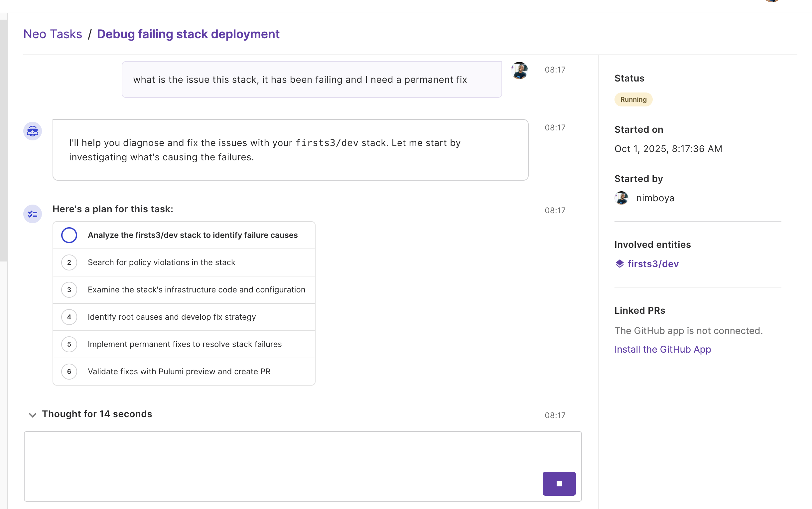Click Install the GitHub App link
The width and height of the screenshot is (812, 509).
click(662, 349)
